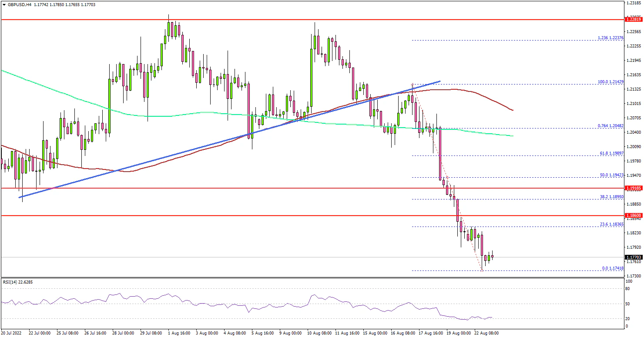
Task: Click the 1.18600 red price label
Action: 633,216
